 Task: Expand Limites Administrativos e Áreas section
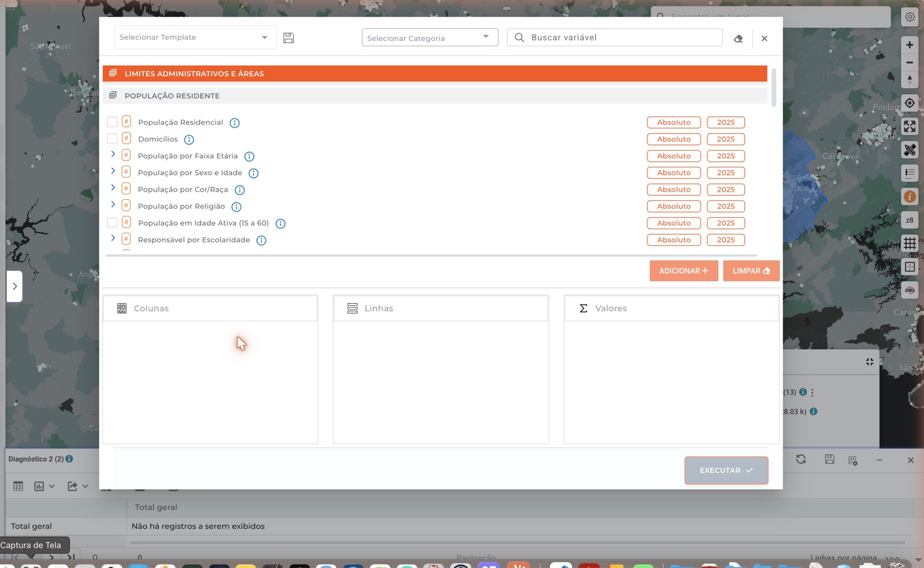(x=435, y=73)
